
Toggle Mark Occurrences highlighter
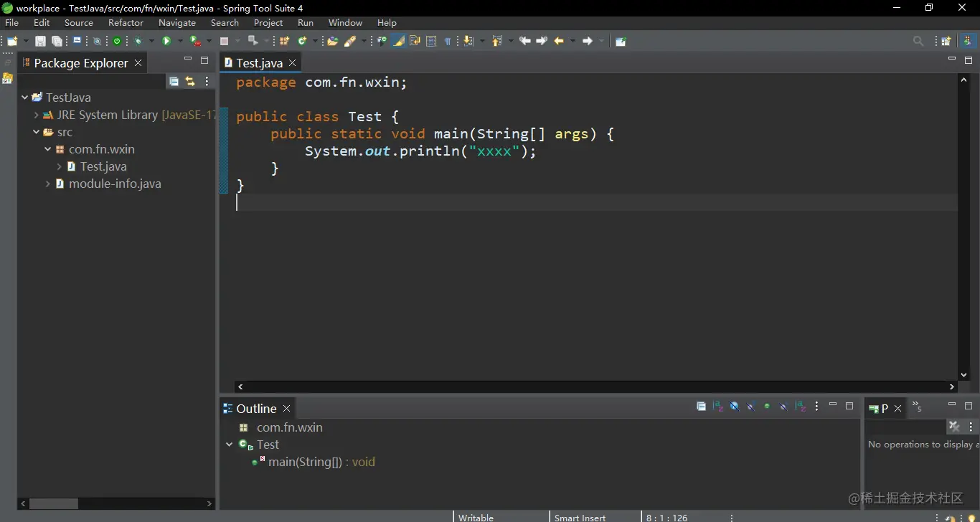click(398, 42)
